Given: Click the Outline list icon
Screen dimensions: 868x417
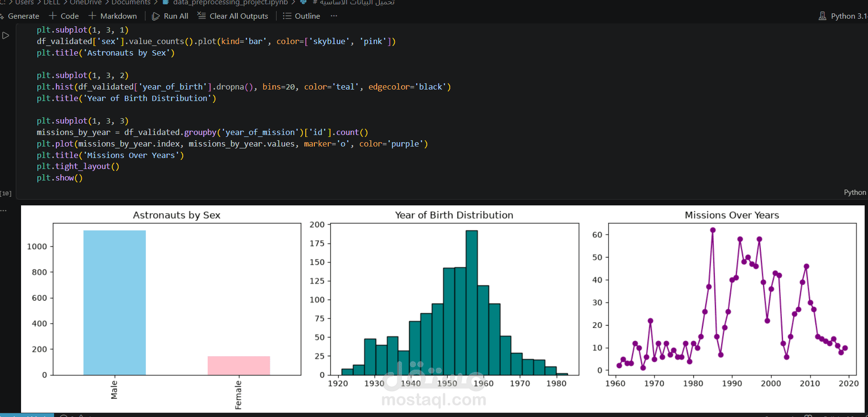Looking at the screenshot, I should [287, 16].
